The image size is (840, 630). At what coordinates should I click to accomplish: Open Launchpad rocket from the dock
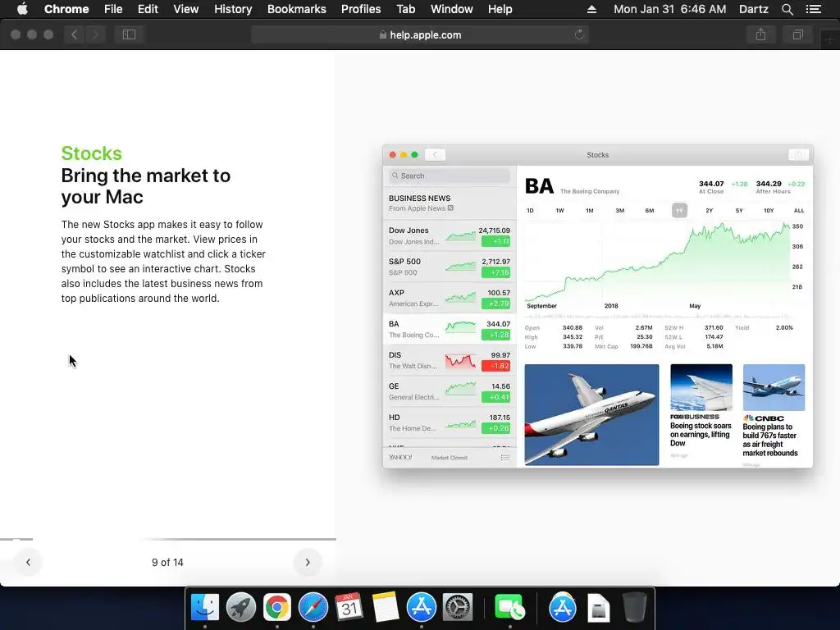(x=241, y=608)
